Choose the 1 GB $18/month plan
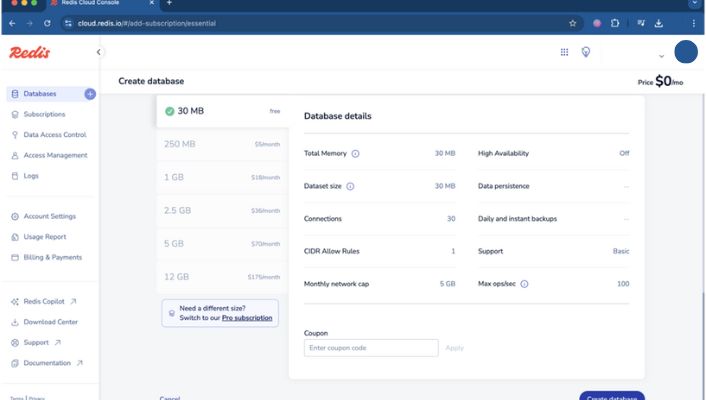 coord(224,177)
